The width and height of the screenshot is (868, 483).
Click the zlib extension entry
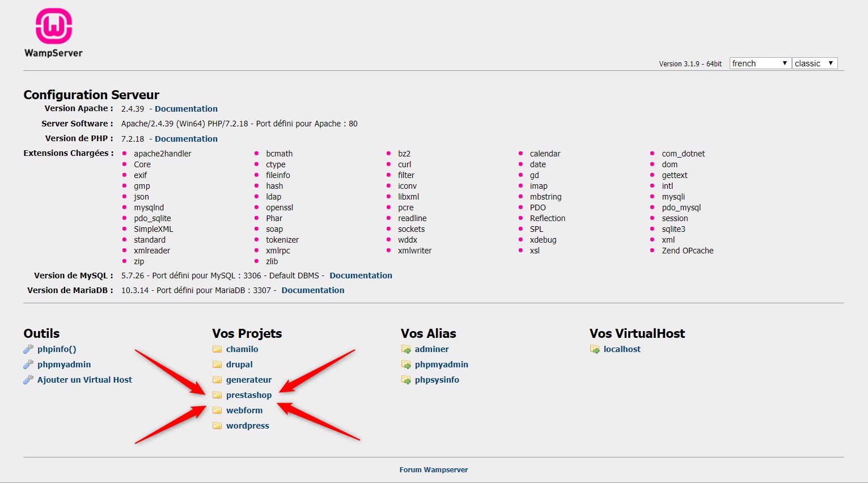click(272, 261)
